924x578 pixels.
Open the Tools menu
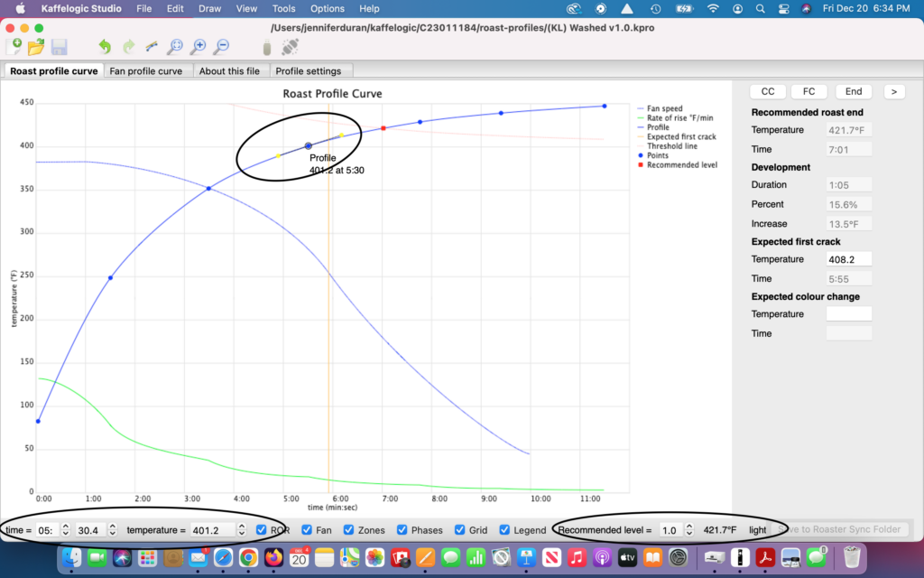pos(283,9)
